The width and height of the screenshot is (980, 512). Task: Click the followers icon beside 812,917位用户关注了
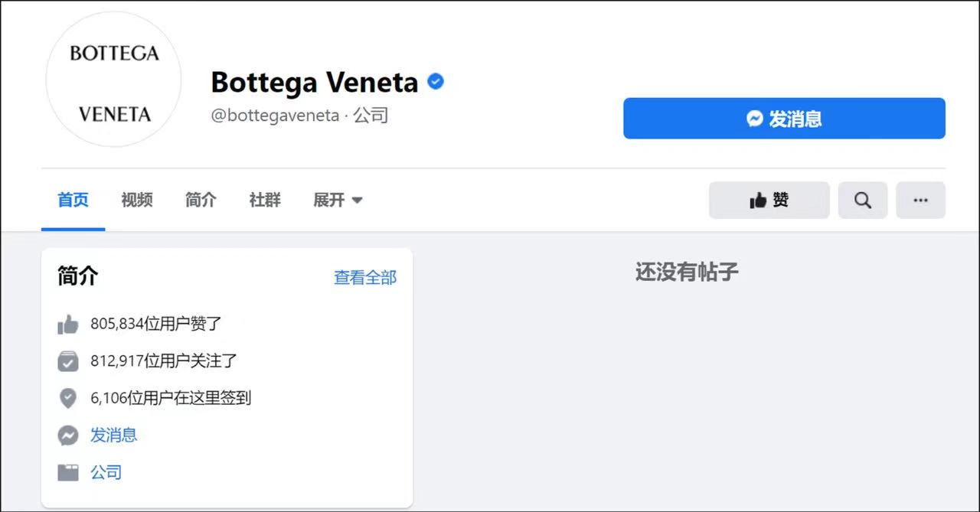[x=68, y=360]
